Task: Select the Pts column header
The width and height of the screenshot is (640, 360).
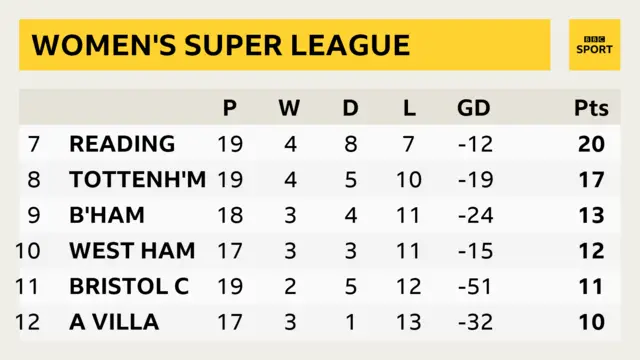Action: tap(591, 108)
